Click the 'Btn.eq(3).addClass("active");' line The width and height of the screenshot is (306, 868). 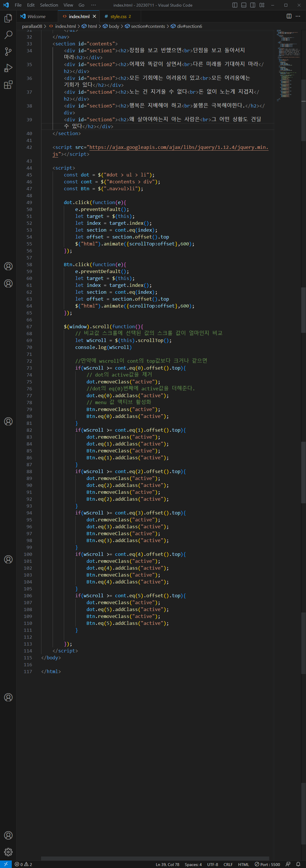pyautogui.click(x=127, y=540)
